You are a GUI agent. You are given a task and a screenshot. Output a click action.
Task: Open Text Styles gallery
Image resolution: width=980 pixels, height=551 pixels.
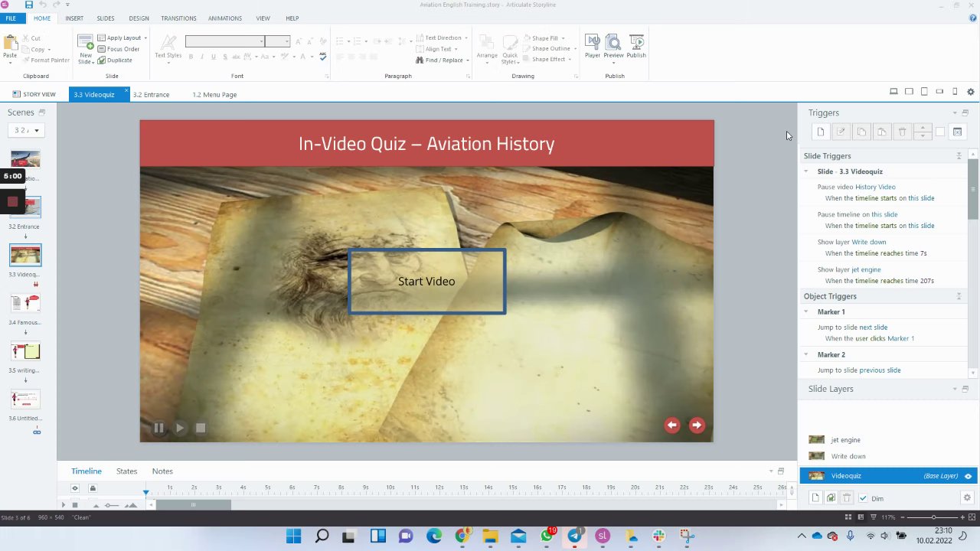[x=168, y=48]
